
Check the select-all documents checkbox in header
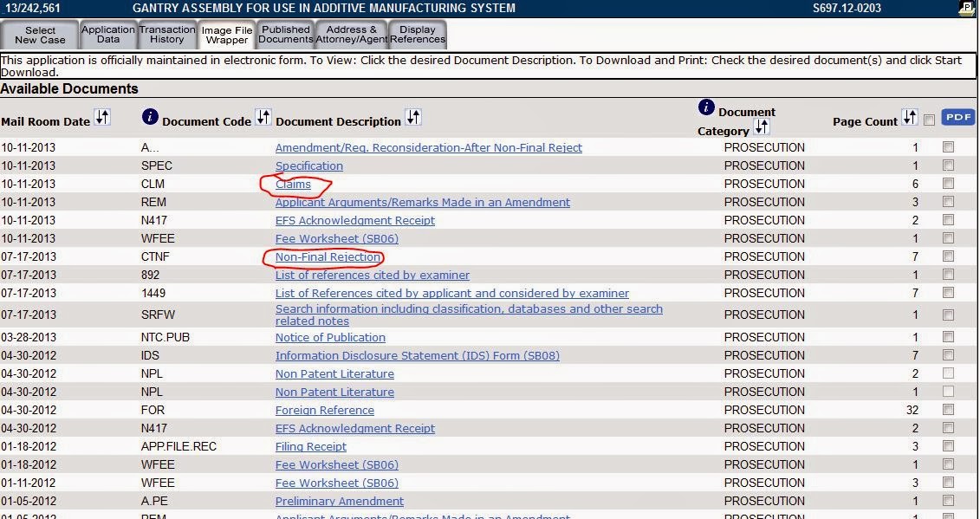click(x=930, y=120)
